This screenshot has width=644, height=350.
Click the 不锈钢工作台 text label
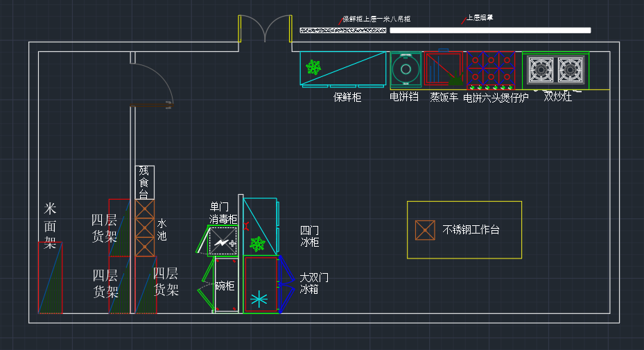tap(471, 230)
